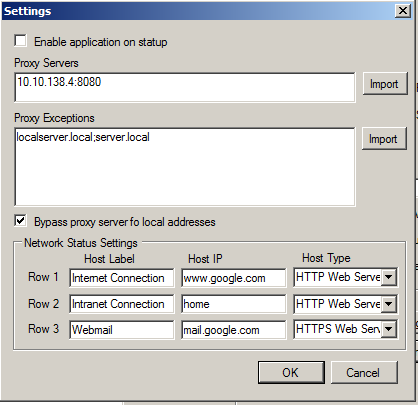Click the Host Type column heading
Viewport: 418px width, 405px height.
[326, 258]
